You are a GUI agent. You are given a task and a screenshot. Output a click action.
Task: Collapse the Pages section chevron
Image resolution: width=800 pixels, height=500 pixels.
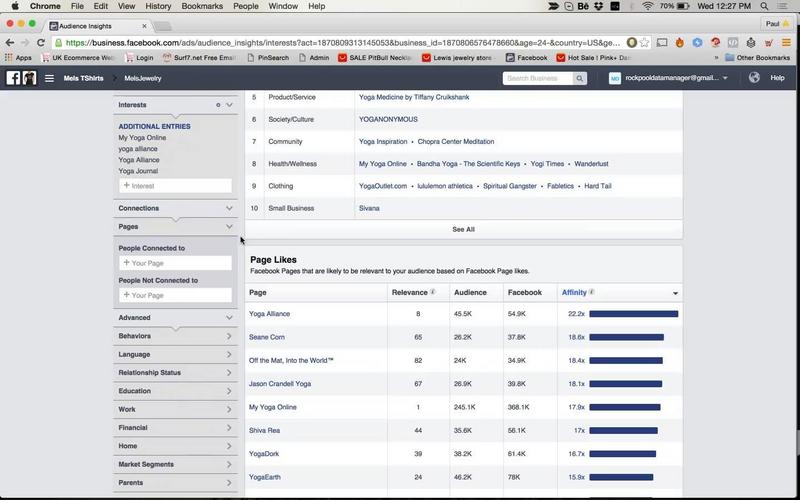pyautogui.click(x=230, y=227)
